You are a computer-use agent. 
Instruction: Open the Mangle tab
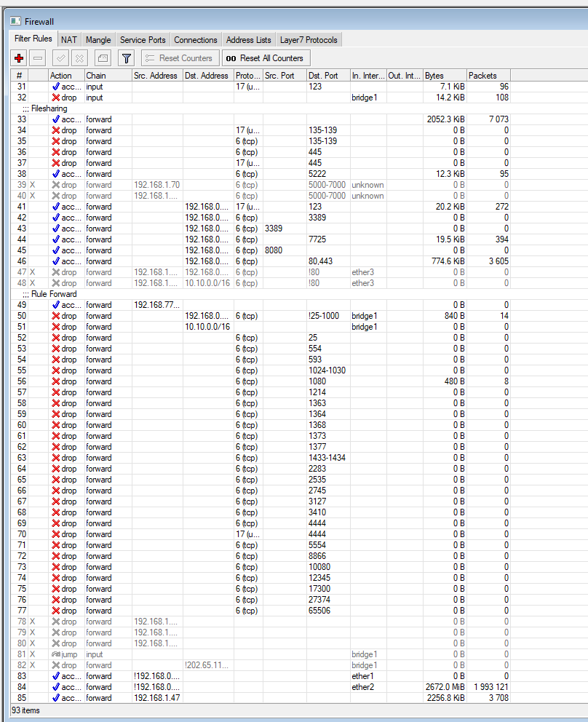(98, 40)
